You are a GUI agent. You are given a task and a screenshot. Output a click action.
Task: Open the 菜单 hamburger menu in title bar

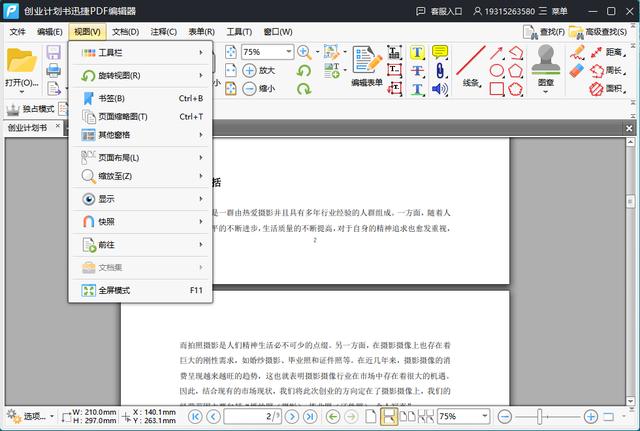click(553, 11)
